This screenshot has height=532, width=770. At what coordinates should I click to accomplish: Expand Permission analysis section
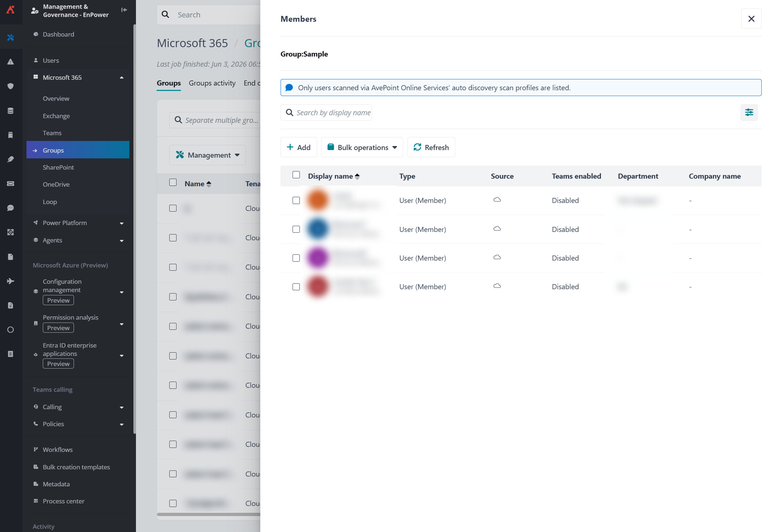(x=122, y=324)
